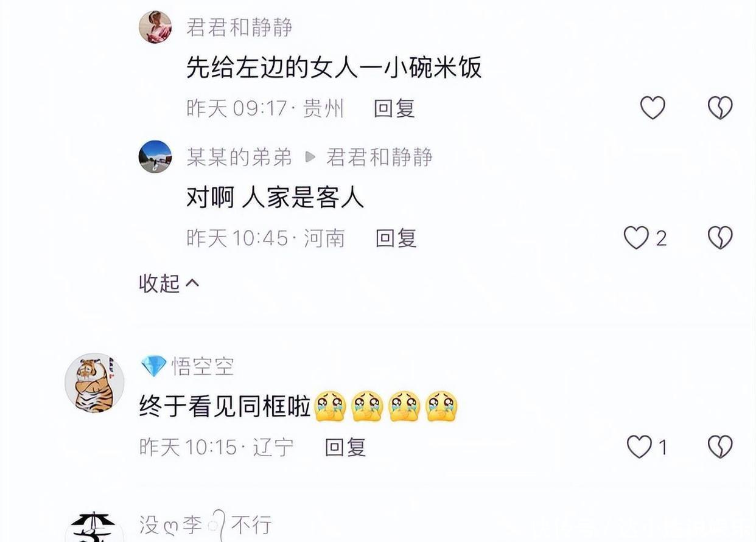
Task: Open 某某的弟弟's profile picture
Action: click(155, 156)
